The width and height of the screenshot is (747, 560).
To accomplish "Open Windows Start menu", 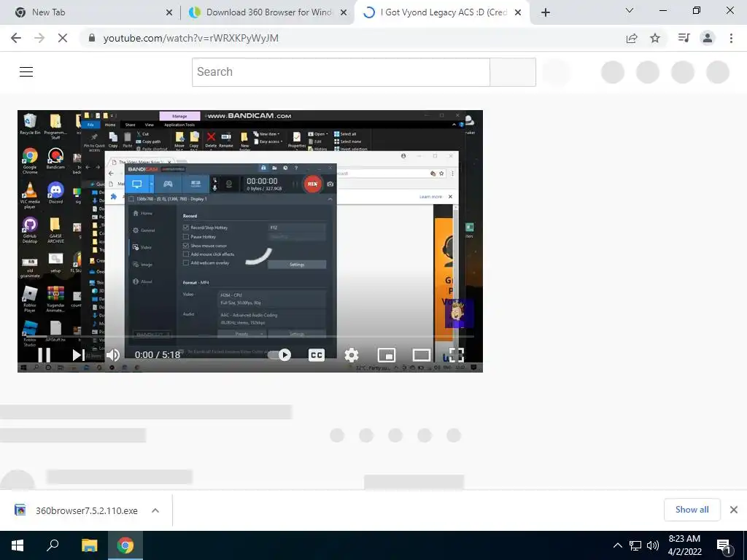I will pyautogui.click(x=18, y=545).
